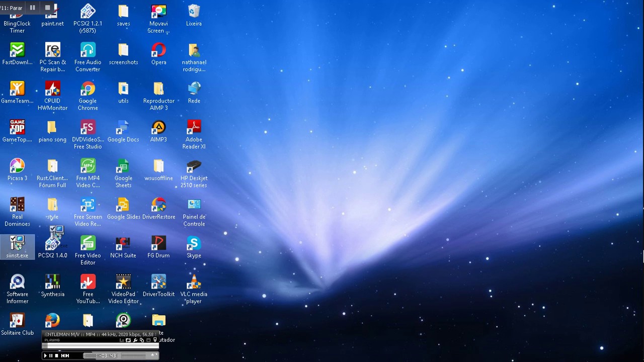Launch DriverRestore
Viewport: 644px width, 362px height.
coord(158,209)
